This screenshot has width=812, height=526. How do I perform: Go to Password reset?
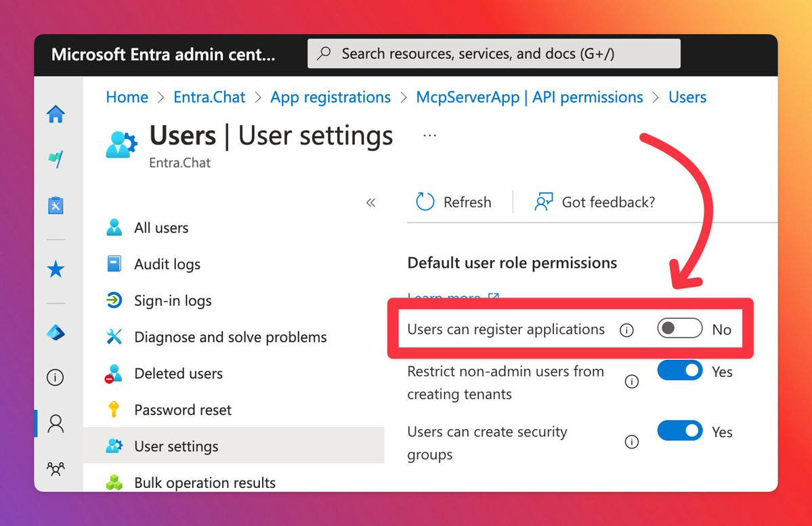click(x=183, y=410)
